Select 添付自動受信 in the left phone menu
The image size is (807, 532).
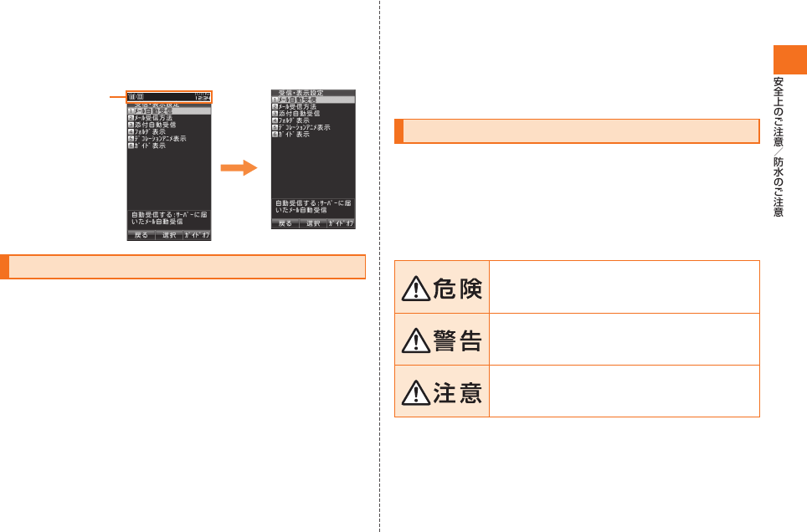(155, 125)
